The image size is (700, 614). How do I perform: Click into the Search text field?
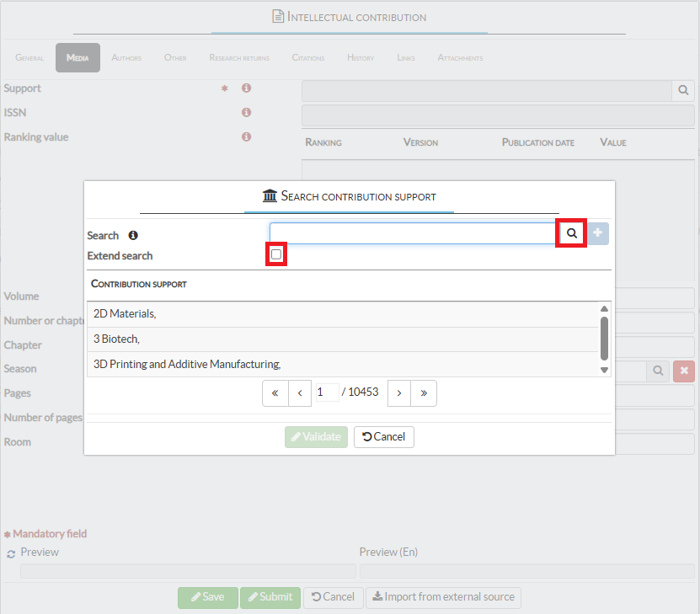pyautogui.click(x=413, y=233)
